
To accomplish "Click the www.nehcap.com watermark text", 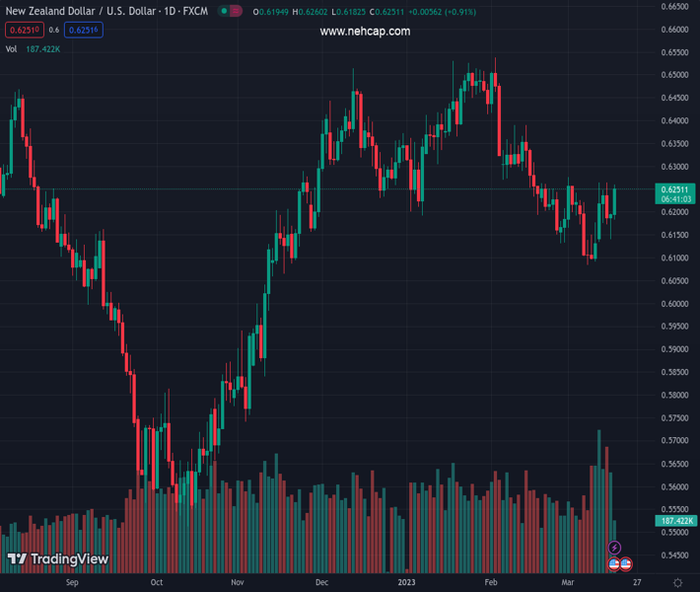I will pyautogui.click(x=365, y=32).
